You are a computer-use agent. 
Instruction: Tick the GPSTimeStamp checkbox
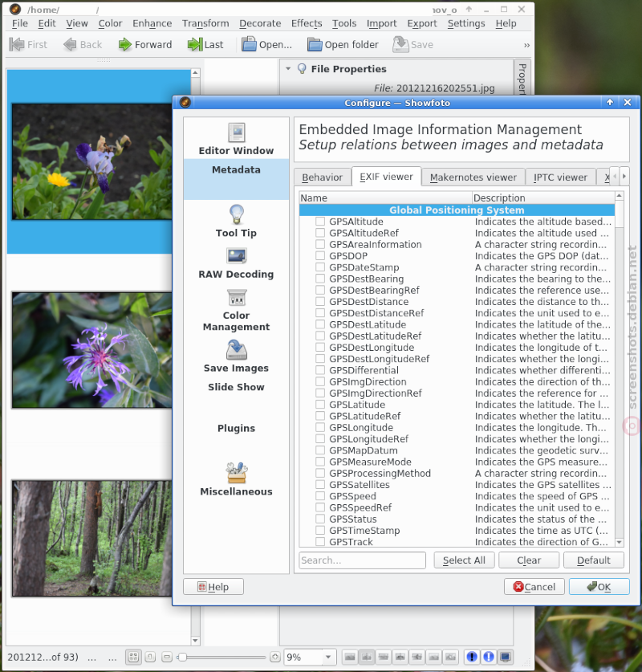coord(320,531)
